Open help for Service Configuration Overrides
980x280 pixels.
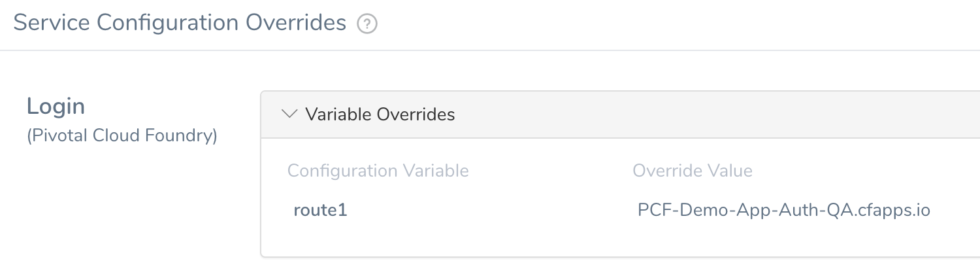pos(367,24)
